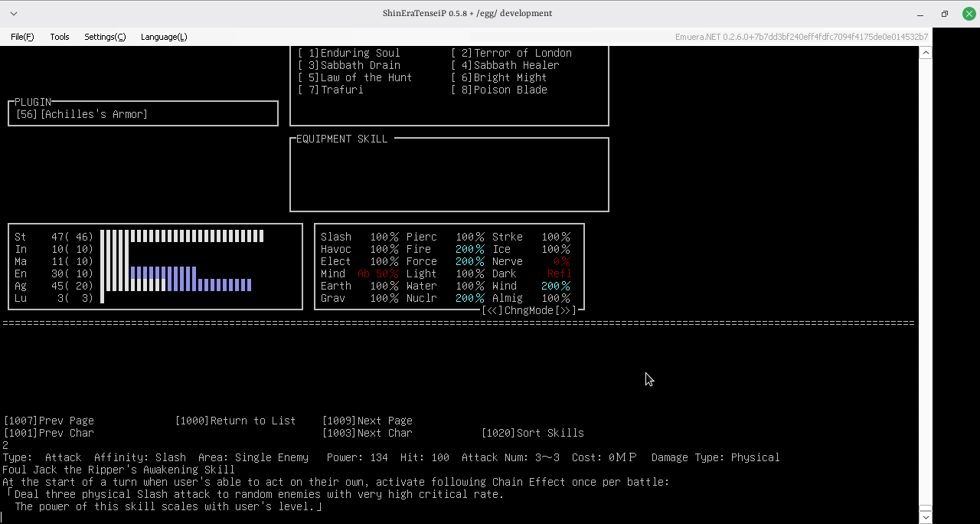
Task: Switch to [1001] Prev Char
Action: (49, 433)
